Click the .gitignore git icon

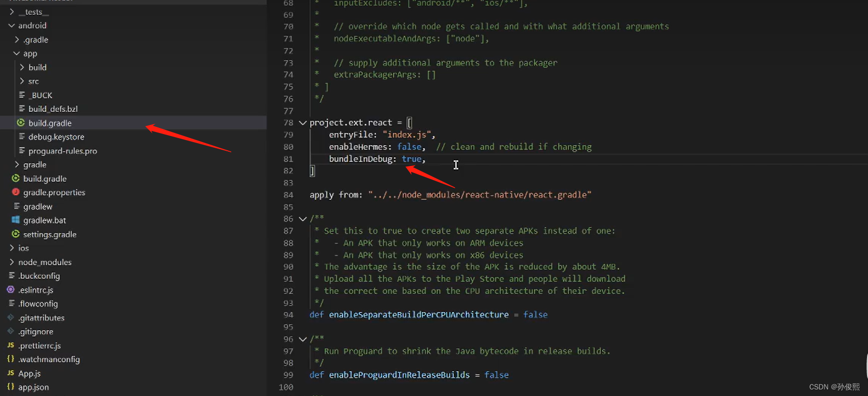[x=11, y=331]
